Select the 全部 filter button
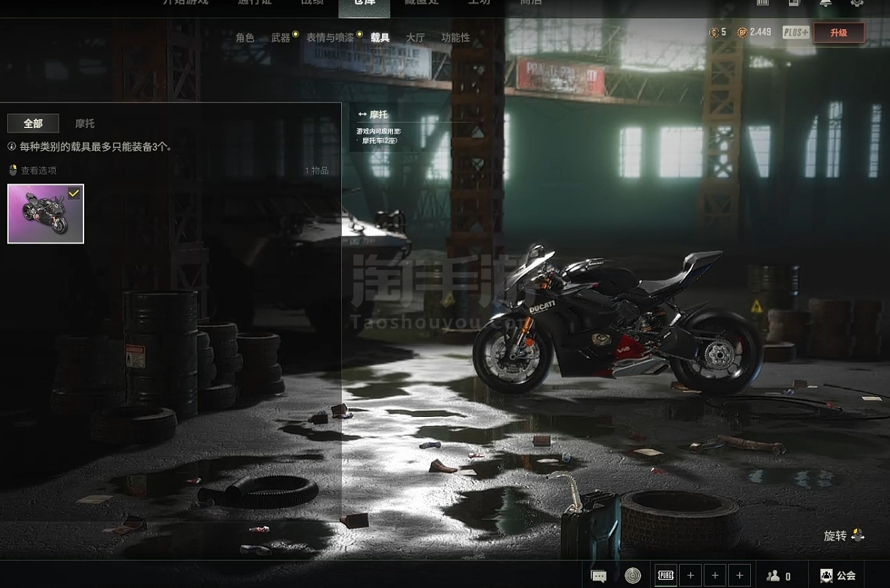Screen dimensions: 890x588 point(33,124)
